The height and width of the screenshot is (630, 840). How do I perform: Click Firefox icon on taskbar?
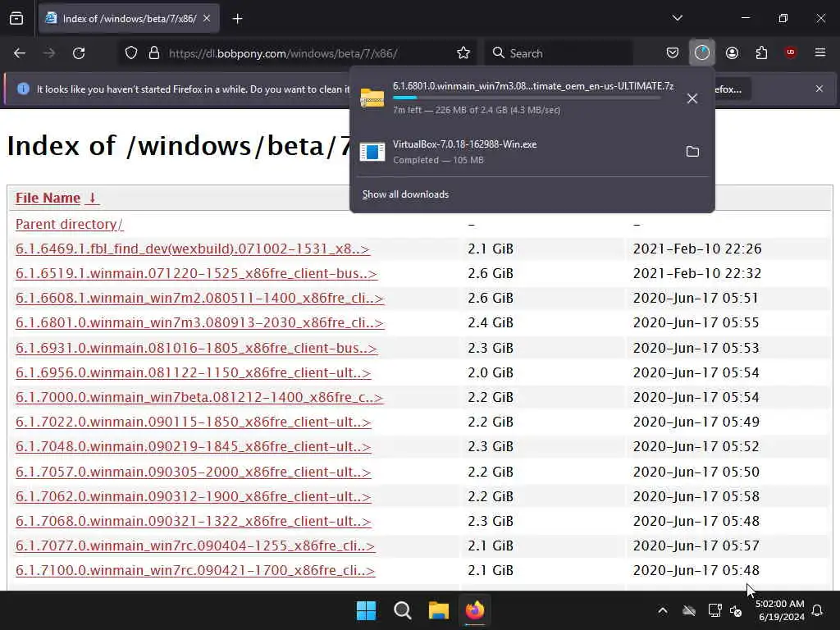[x=474, y=610]
